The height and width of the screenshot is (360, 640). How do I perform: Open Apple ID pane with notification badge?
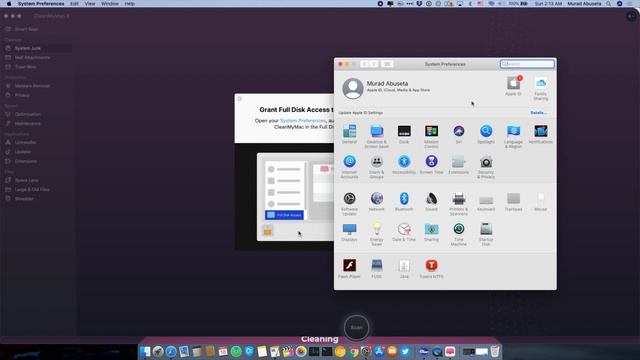pyautogui.click(x=513, y=86)
